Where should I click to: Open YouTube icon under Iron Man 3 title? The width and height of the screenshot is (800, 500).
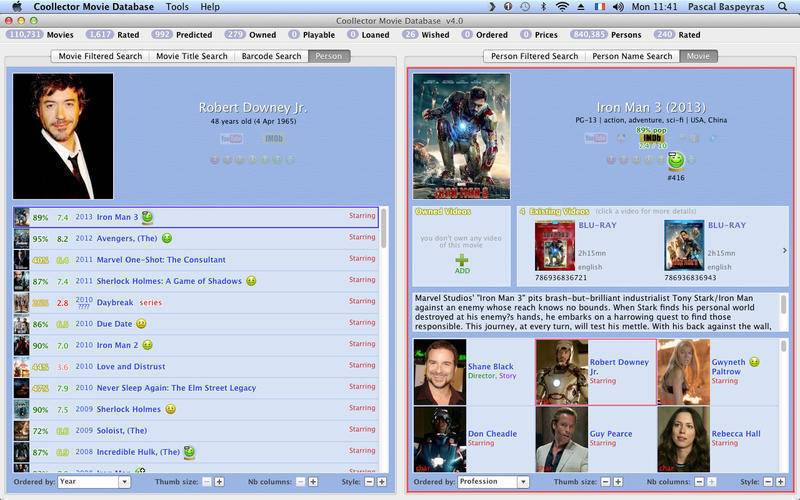point(595,138)
